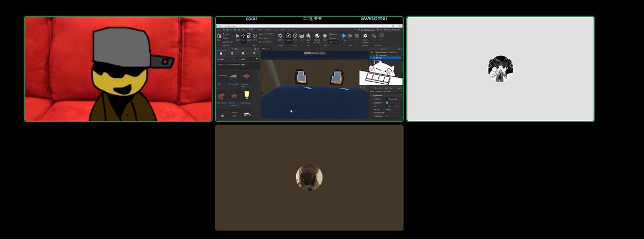The height and width of the screenshot is (239, 644).
Task: Open Import 3D from the ribbon
Action: pos(308,37)
